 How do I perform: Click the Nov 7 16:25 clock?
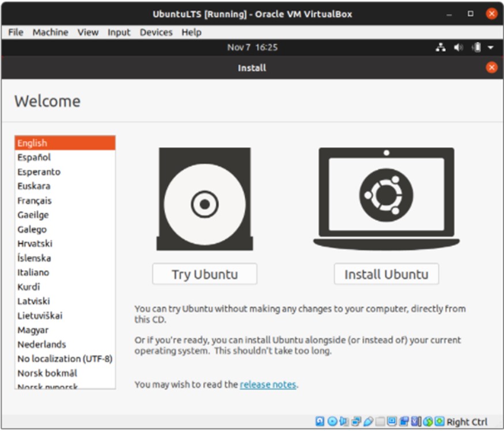point(252,47)
